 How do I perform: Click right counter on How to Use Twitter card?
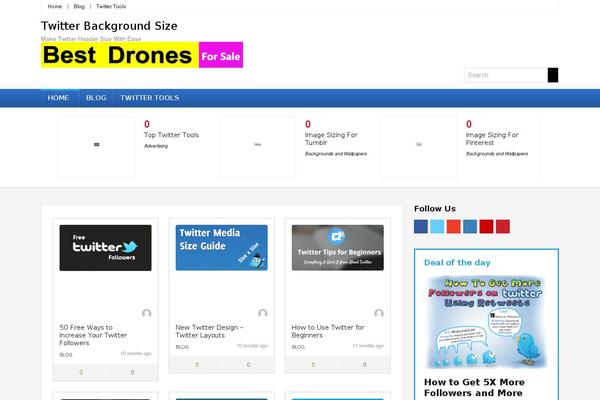pyautogui.click(x=364, y=364)
